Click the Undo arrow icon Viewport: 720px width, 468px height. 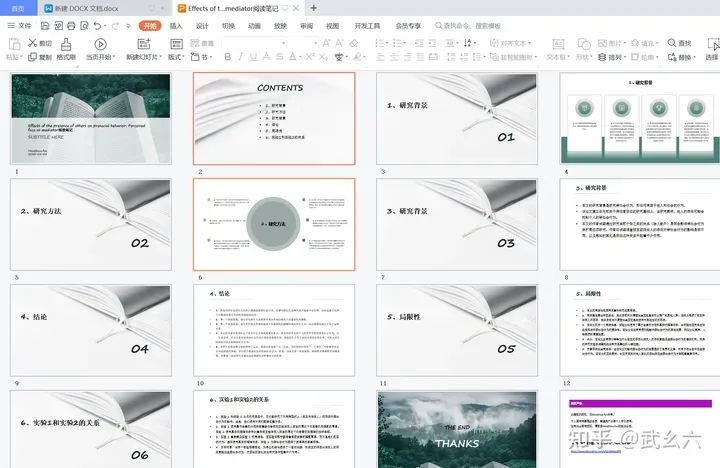96,25
